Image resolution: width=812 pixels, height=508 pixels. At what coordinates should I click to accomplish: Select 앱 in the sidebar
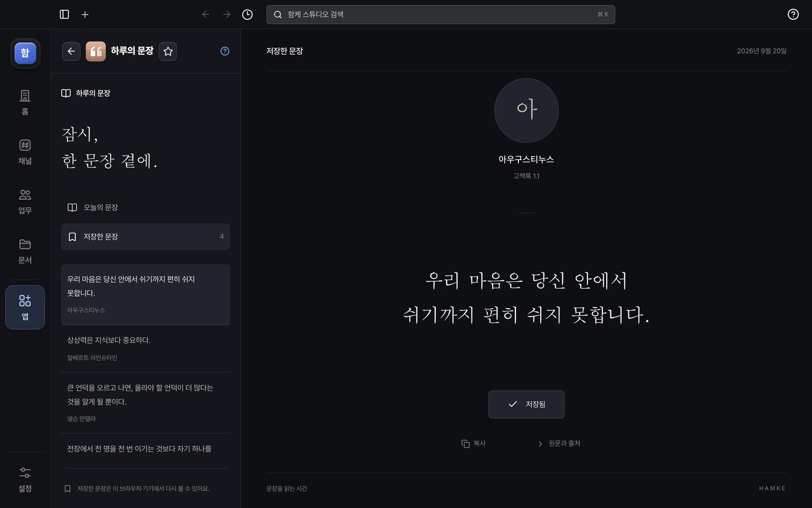(25, 307)
